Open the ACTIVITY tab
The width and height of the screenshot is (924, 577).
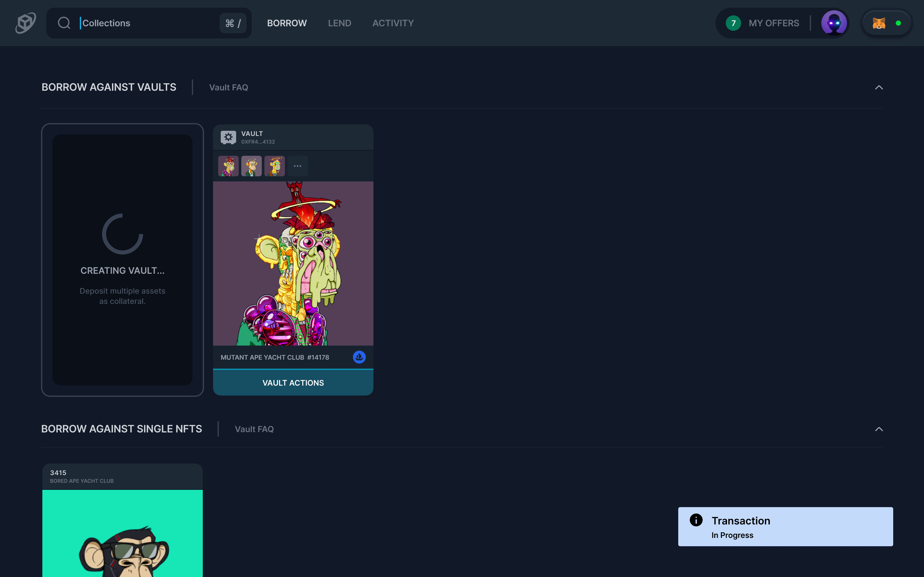(x=393, y=23)
